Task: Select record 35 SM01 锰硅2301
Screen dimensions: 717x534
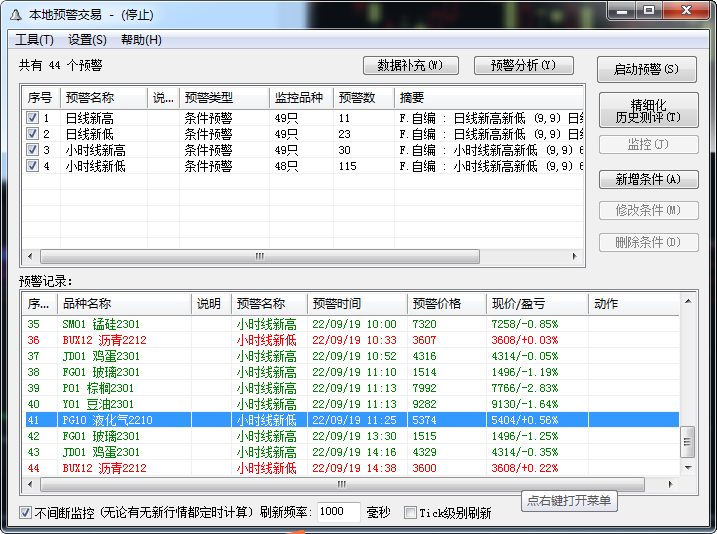Action: (x=352, y=324)
